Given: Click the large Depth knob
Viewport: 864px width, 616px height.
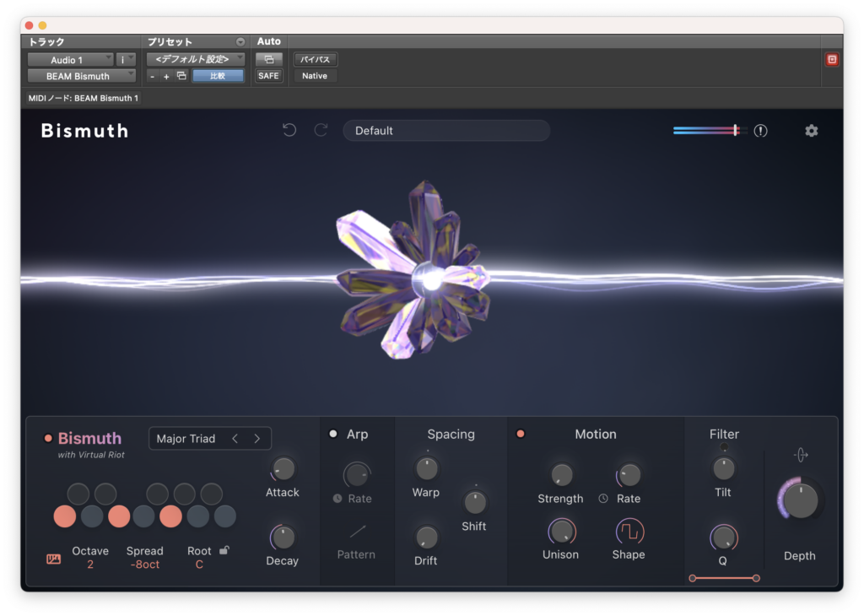Looking at the screenshot, I should [x=800, y=500].
